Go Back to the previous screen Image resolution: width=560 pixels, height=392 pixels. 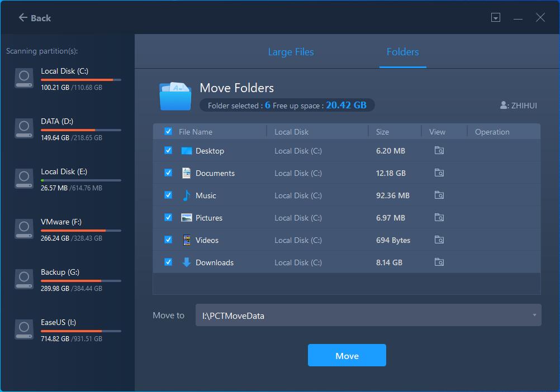click(35, 18)
